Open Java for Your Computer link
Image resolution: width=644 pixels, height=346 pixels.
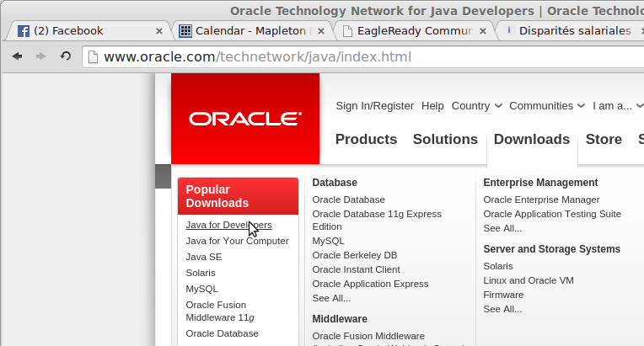(x=237, y=241)
